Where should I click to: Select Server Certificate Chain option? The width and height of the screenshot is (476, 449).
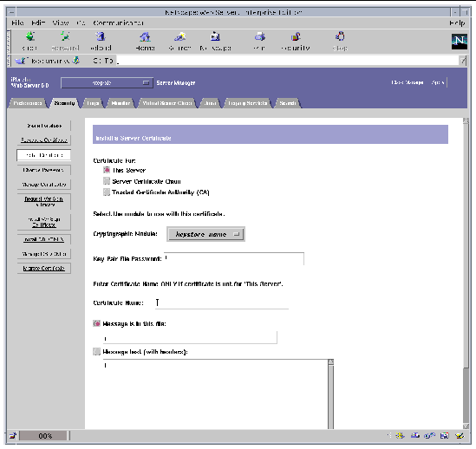click(x=107, y=181)
